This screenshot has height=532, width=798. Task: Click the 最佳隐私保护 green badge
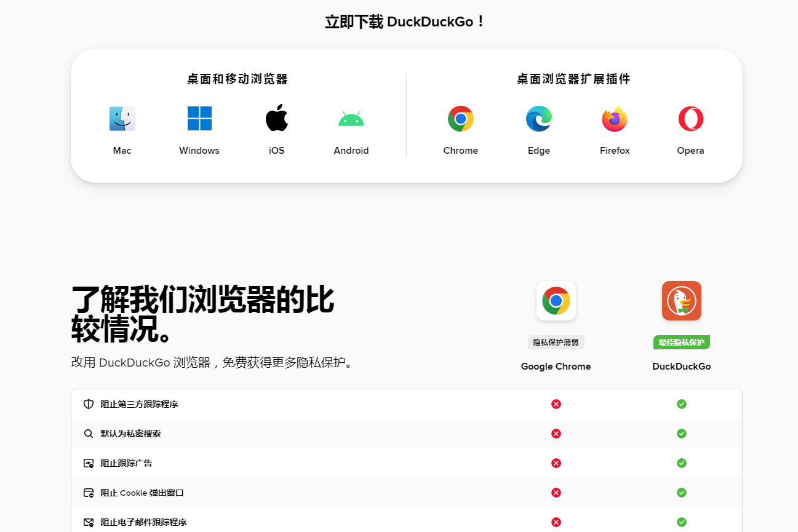[x=682, y=343]
